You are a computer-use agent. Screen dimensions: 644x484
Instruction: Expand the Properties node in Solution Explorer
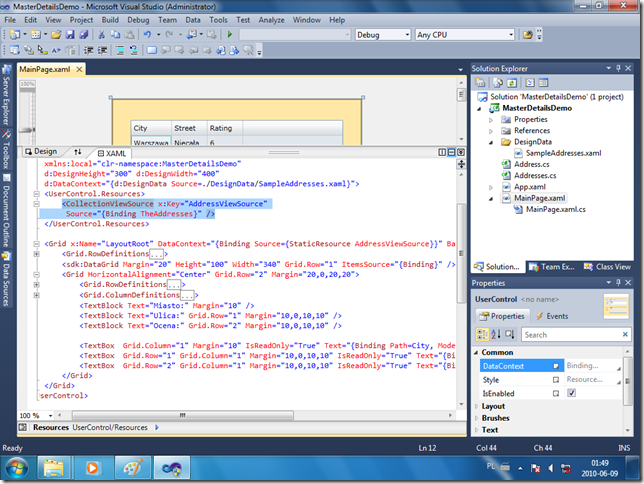(491, 120)
